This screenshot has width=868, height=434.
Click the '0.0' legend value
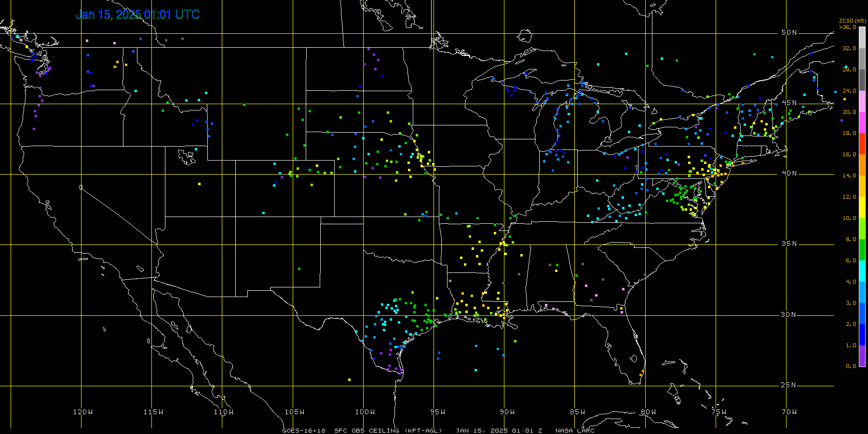851,366
